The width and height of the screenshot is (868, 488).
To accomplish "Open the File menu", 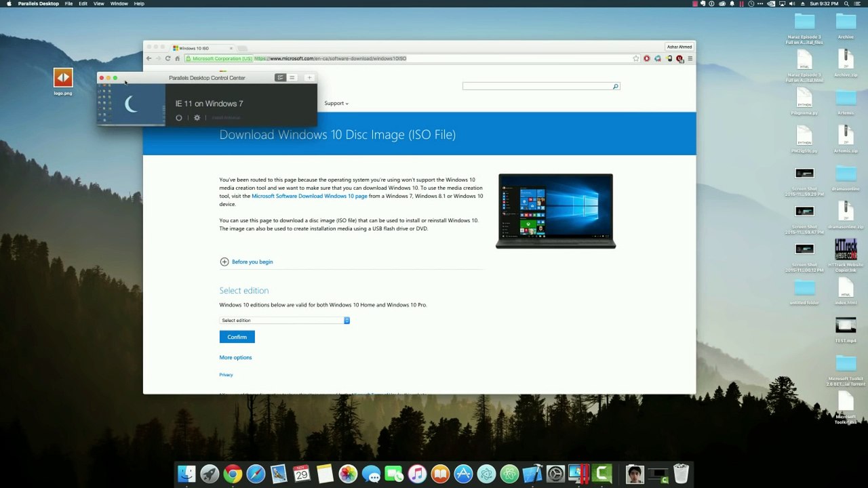I will (68, 3).
